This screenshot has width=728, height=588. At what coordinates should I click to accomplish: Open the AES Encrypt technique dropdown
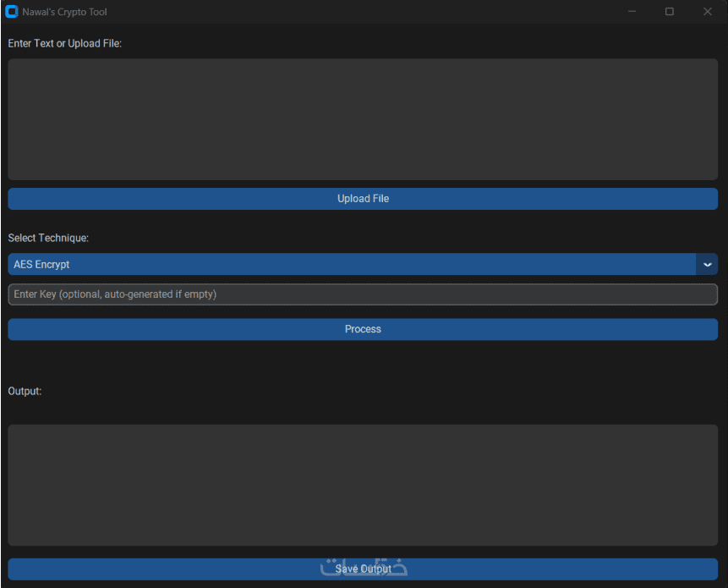click(x=363, y=264)
